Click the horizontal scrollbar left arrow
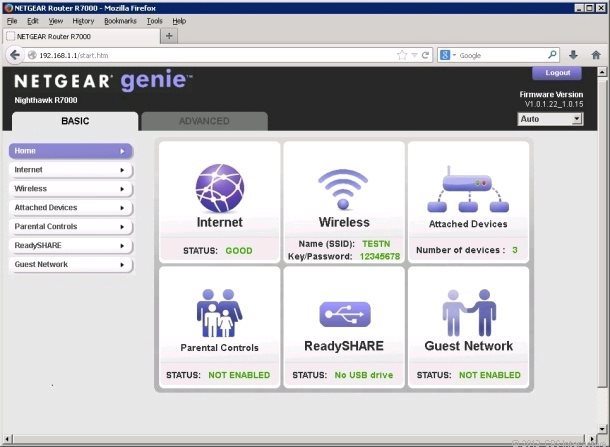 coord(7,440)
